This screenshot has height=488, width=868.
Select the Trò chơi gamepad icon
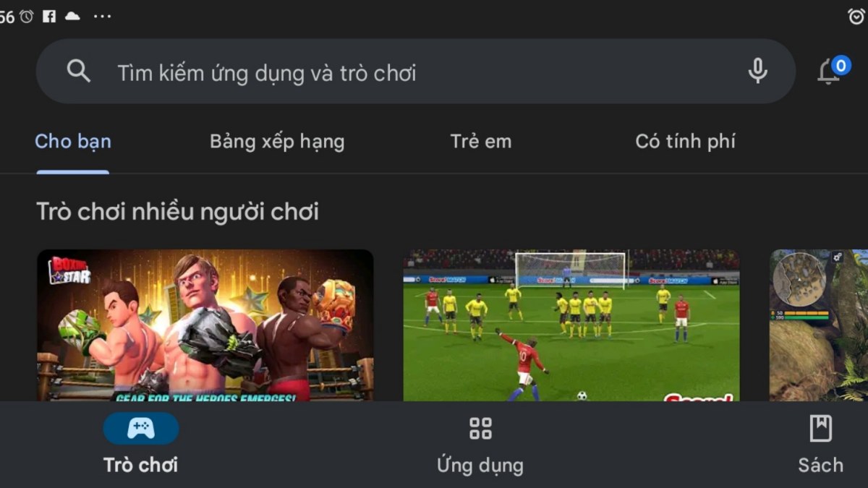pyautogui.click(x=141, y=429)
